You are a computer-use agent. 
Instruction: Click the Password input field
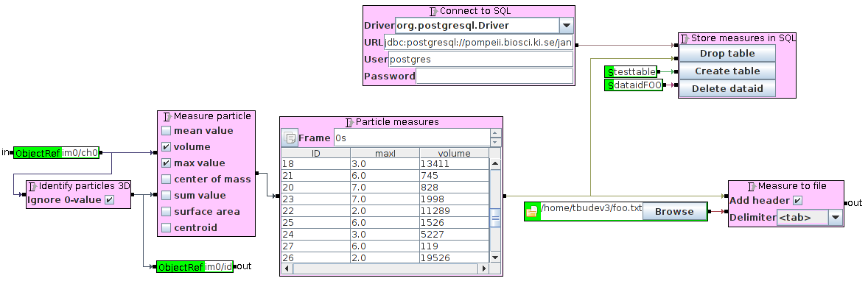click(494, 76)
